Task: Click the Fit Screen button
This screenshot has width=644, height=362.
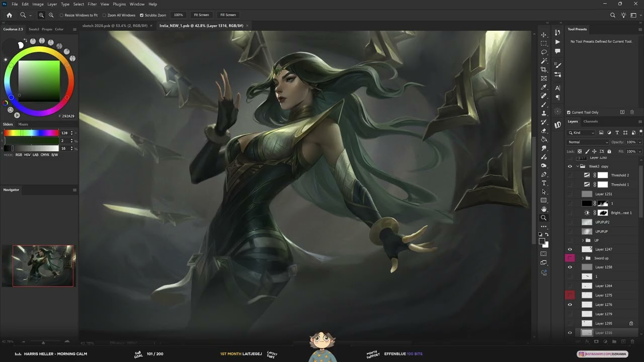Action: [x=201, y=15]
